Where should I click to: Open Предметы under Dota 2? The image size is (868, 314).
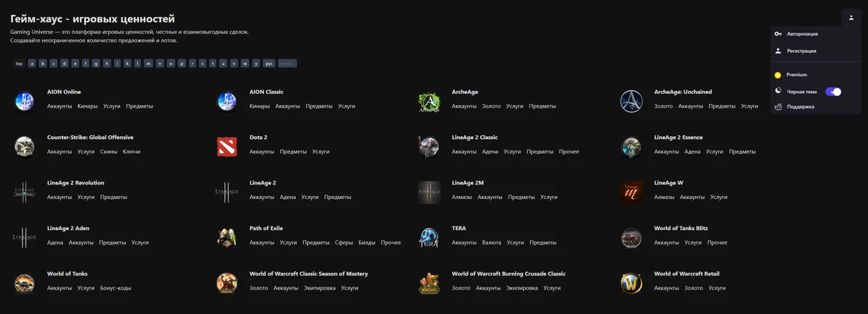(293, 152)
